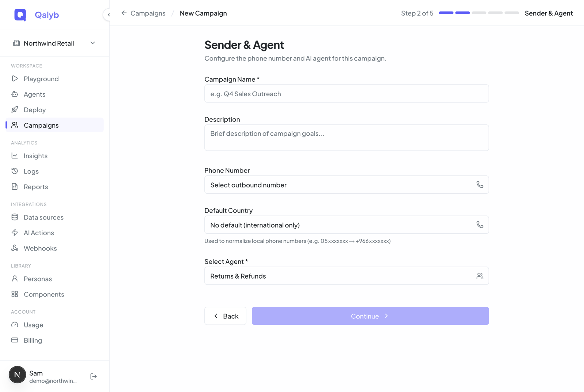Click the Personas person icon

pos(15,279)
